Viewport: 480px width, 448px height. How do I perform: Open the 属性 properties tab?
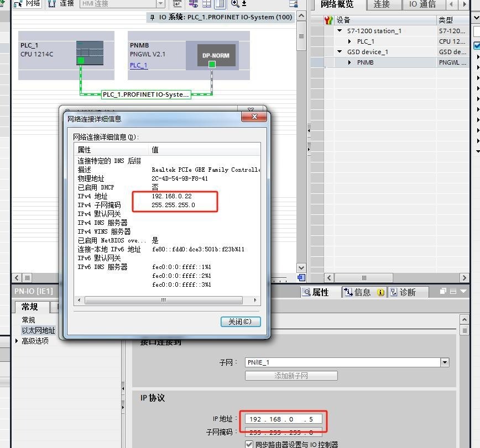[x=316, y=292]
